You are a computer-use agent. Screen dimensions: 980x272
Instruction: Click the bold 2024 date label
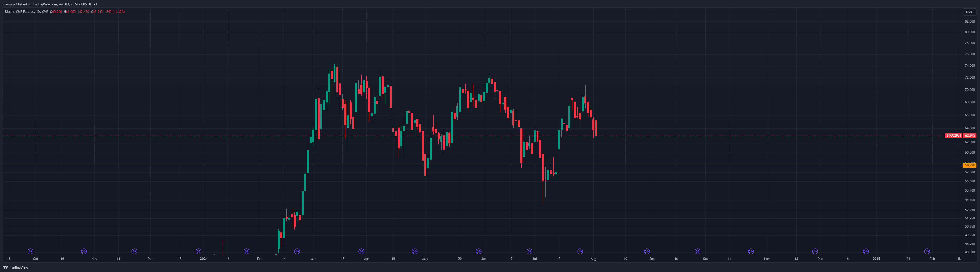point(204,259)
